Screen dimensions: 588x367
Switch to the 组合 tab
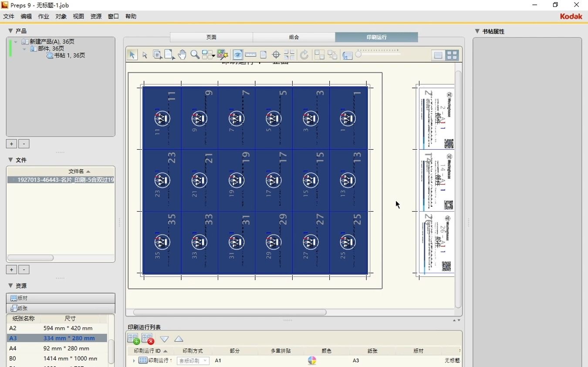point(294,37)
